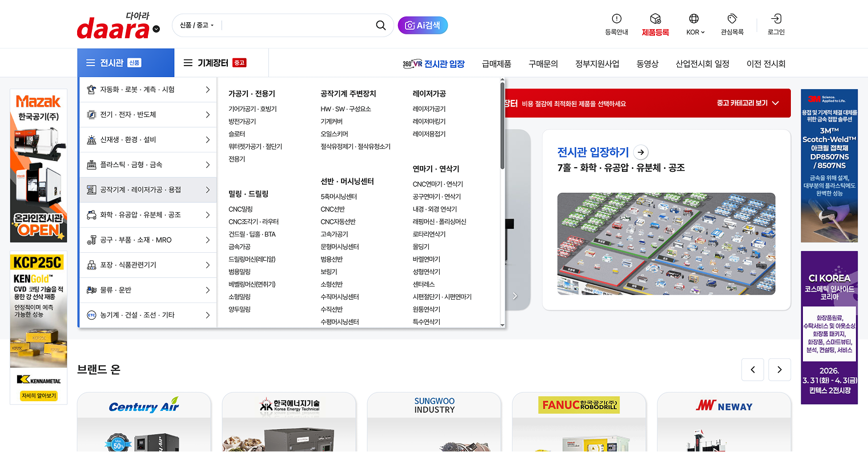Select 자동화 · 로봇 · 계측 · 시험 category icon

click(91, 90)
